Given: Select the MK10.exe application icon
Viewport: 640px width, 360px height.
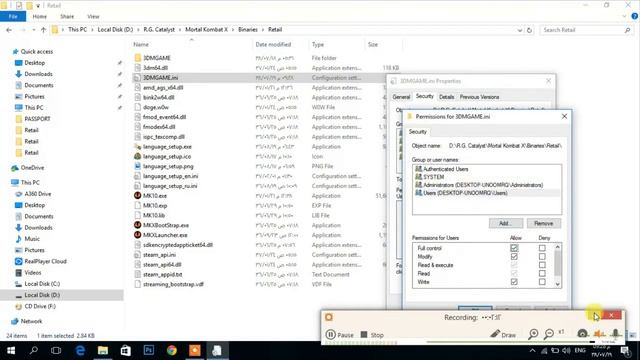Looking at the screenshot, I should pyautogui.click(x=138, y=196).
